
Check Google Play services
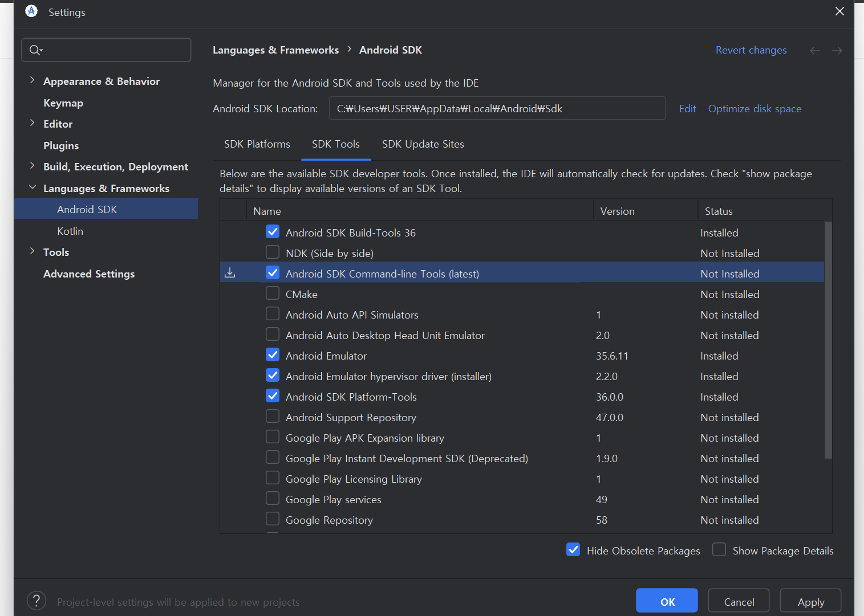pos(273,499)
